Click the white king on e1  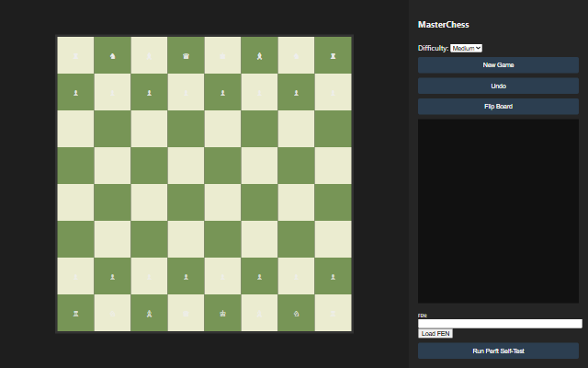point(222,313)
